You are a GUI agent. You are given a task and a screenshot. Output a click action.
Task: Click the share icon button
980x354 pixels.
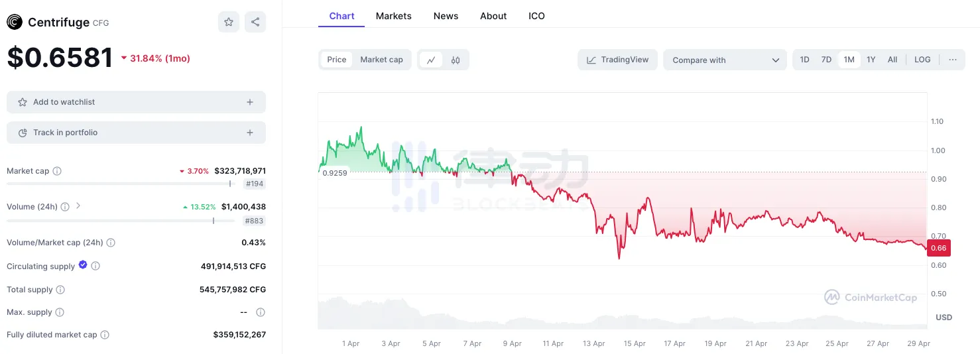255,22
